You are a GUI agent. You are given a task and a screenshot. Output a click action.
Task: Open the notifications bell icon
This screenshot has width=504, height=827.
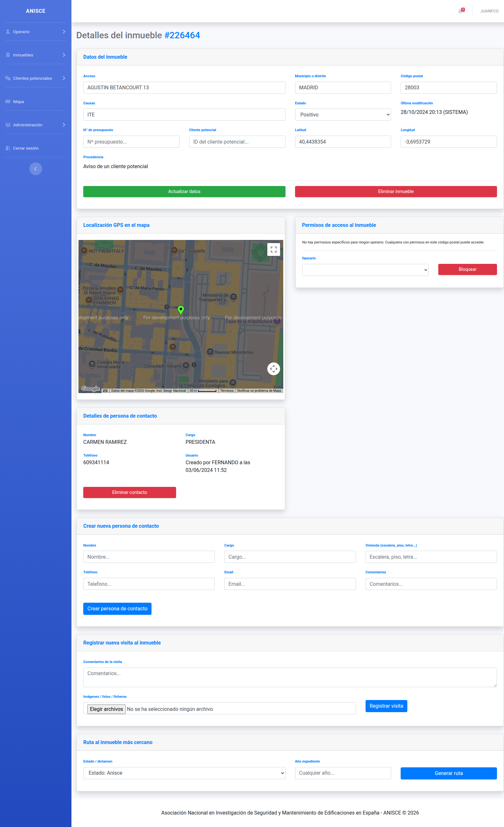(x=460, y=11)
